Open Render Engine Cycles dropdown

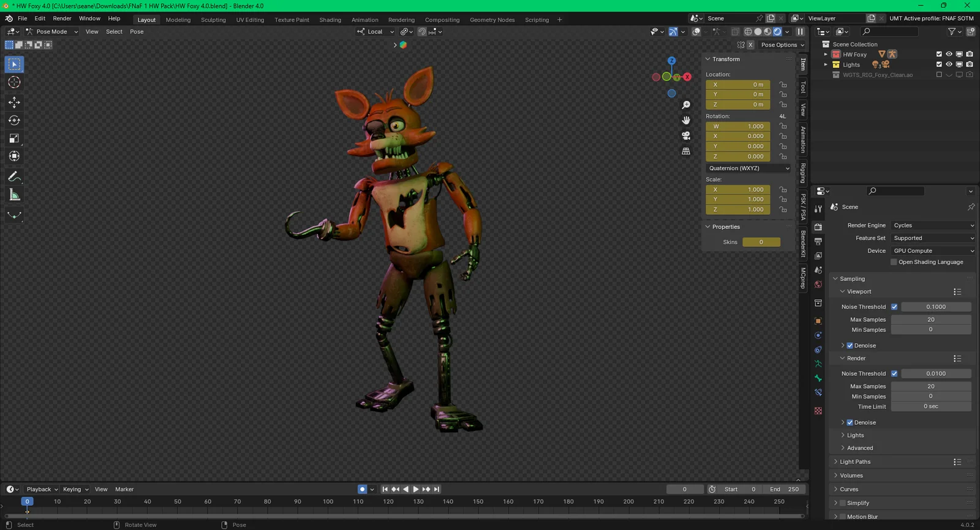933,226
